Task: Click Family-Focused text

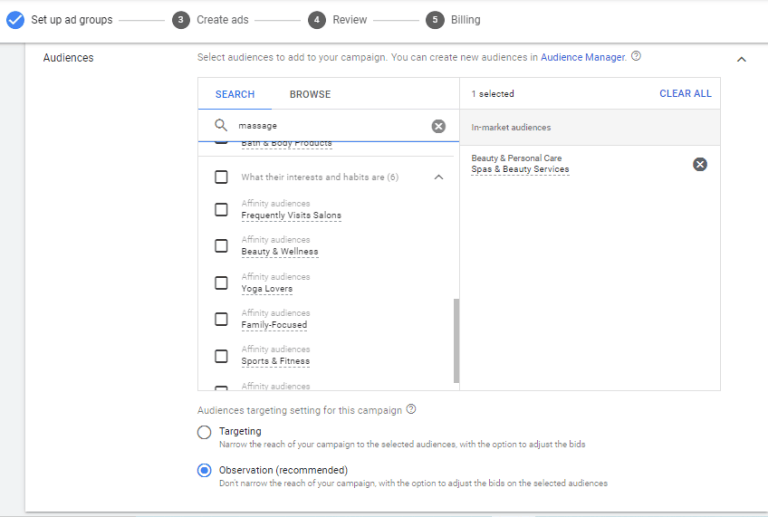Action: pyautogui.click(x=274, y=325)
